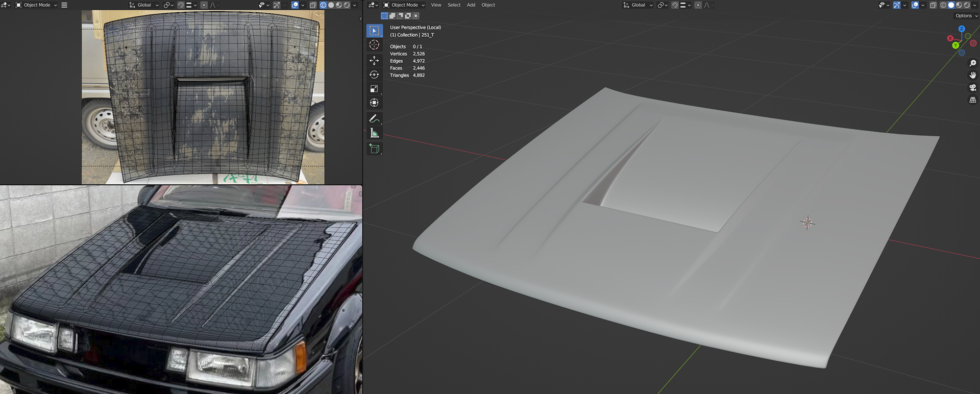980x394 pixels.
Task: Click the blue Z axis on navigation gizmo
Action: (962, 29)
